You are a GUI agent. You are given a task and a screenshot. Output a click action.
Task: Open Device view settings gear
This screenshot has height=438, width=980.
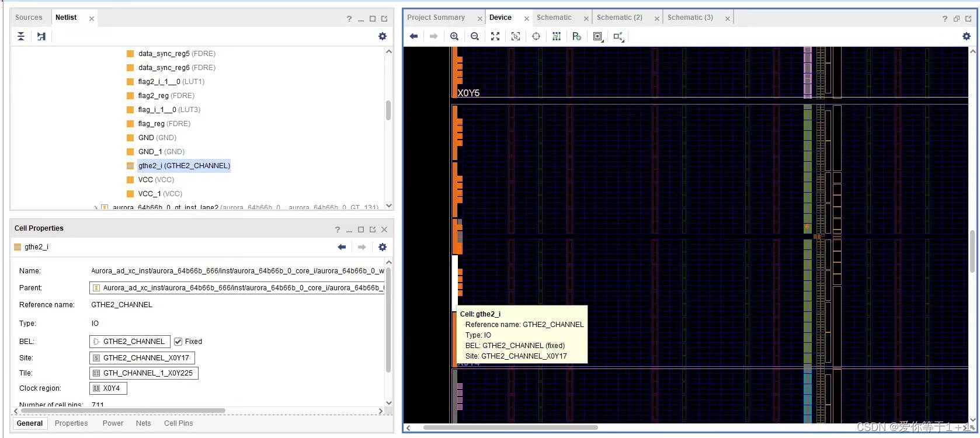[967, 36]
